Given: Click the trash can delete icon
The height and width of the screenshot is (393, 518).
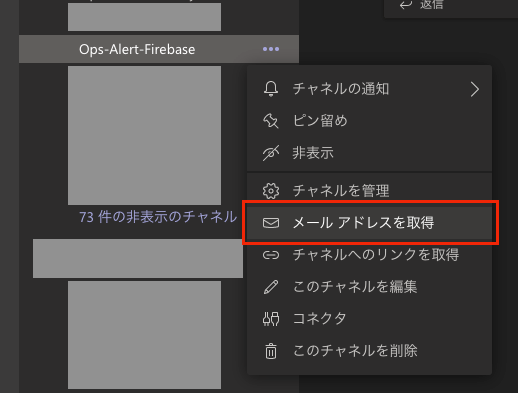Looking at the screenshot, I should click(x=271, y=351).
